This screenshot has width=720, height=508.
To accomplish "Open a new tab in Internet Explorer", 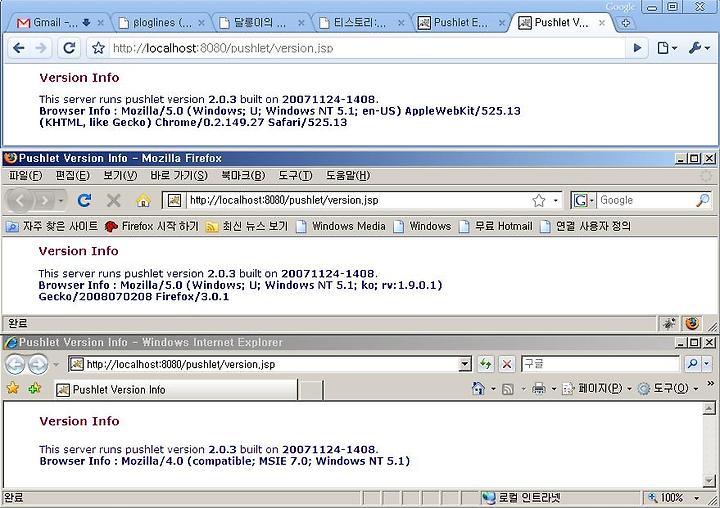I will [311, 390].
